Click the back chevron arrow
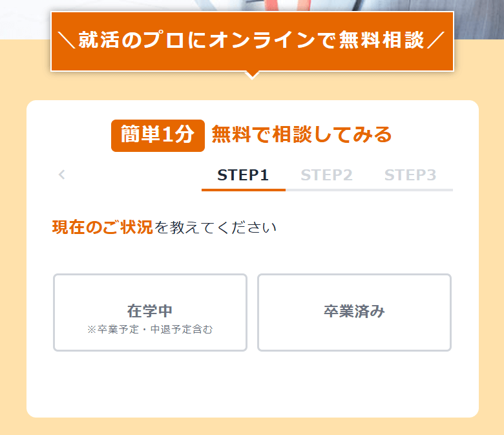Image resolution: width=504 pixels, height=435 pixels. (62, 175)
